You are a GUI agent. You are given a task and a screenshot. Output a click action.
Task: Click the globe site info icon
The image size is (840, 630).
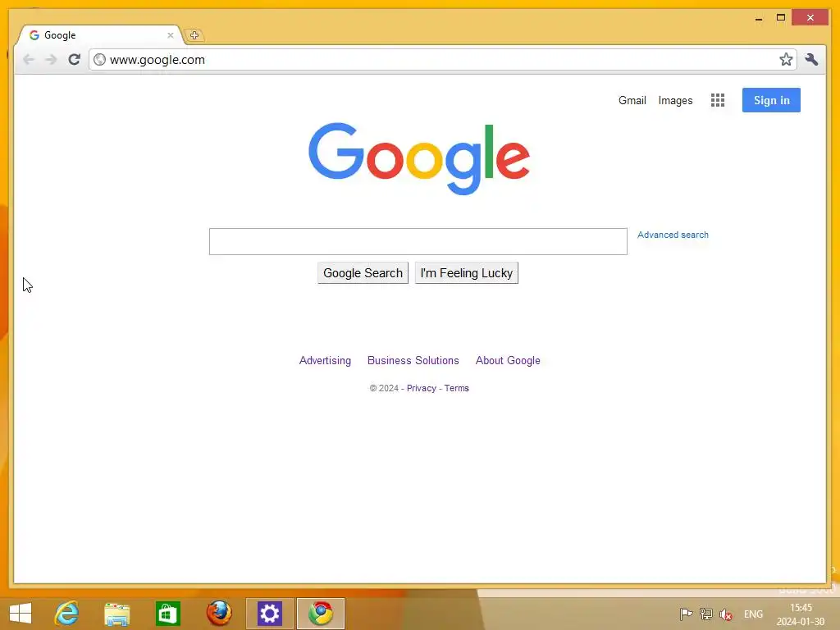pyautogui.click(x=99, y=59)
